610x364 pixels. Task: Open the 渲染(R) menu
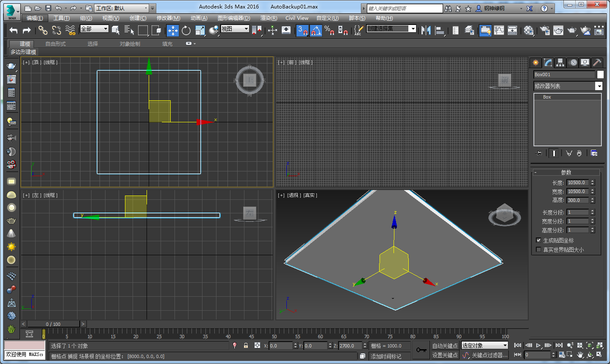(269, 18)
